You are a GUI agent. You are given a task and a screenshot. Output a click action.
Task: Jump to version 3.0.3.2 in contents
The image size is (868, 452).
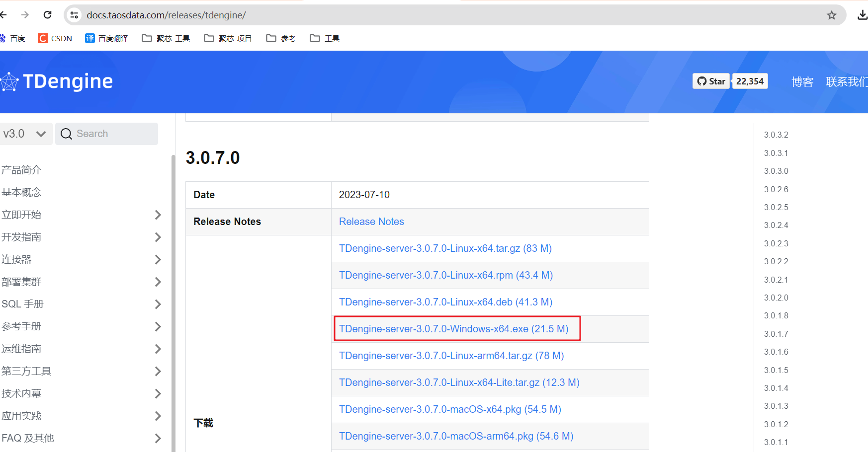(x=776, y=135)
